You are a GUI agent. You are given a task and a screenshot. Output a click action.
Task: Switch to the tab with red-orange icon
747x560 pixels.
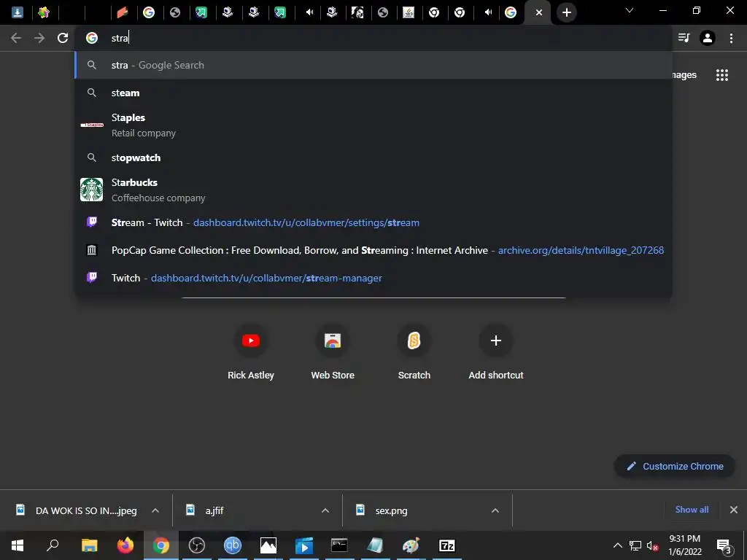pyautogui.click(x=123, y=12)
